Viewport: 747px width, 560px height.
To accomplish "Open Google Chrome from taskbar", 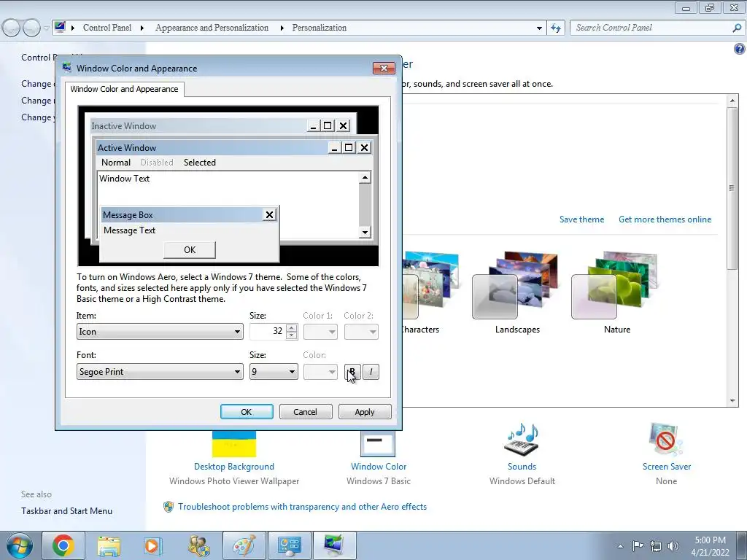I will (x=63, y=545).
